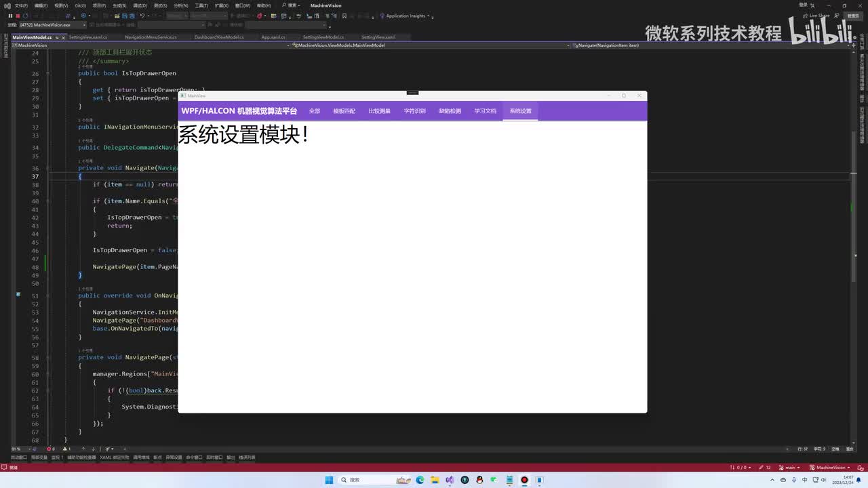868x488 pixels.
Task: Select 模板匹配 in MainView navigation bar
Action: [344, 111]
